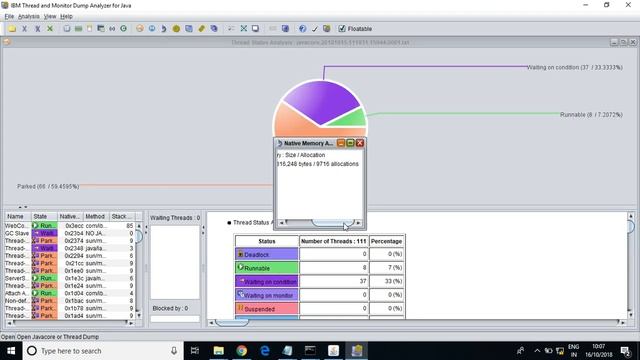Click the Blocked by field
This screenshot has height=360, width=640.
pyautogui.click(x=175, y=319)
